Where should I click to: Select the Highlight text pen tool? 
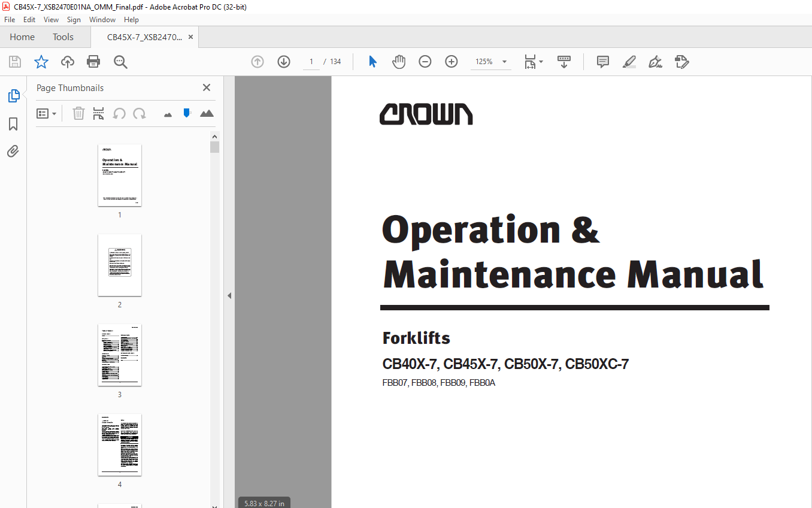tap(629, 62)
